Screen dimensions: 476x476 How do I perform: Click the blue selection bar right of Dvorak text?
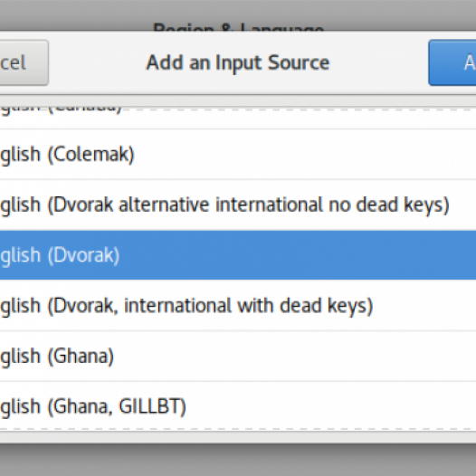point(298,255)
